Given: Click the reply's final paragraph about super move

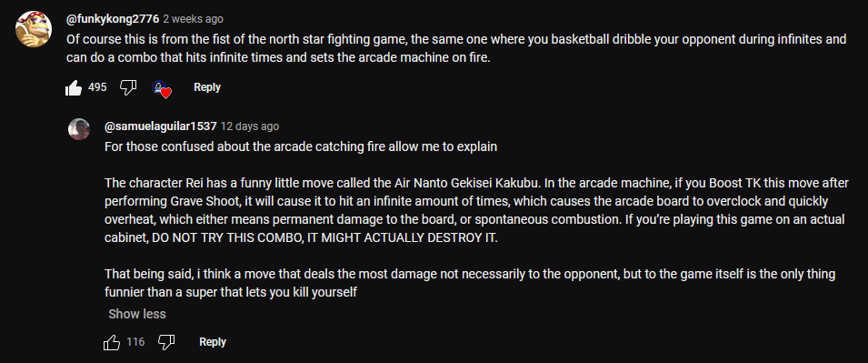Looking at the screenshot, I should 470,283.
